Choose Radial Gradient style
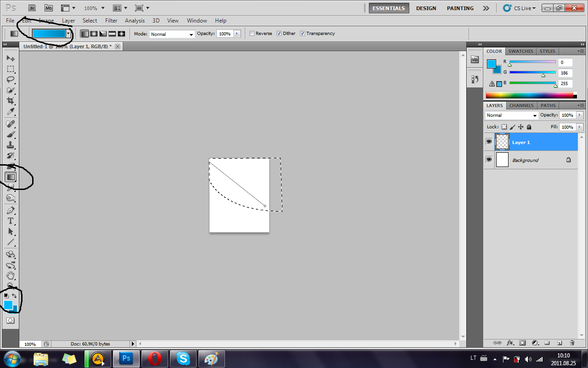This screenshot has width=588, height=368. (94, 34)
